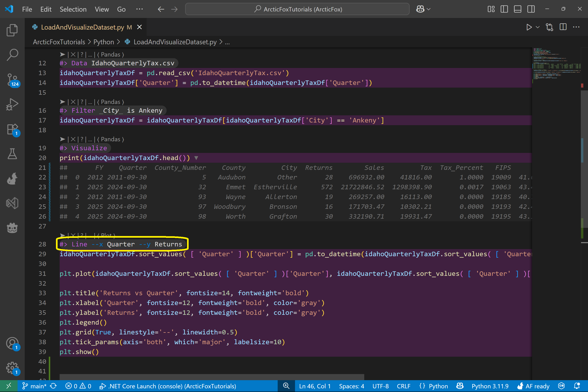The width and height of the screenshot is (588, 392).
Task: Open the Customize Layout icon
Action: 491,9
